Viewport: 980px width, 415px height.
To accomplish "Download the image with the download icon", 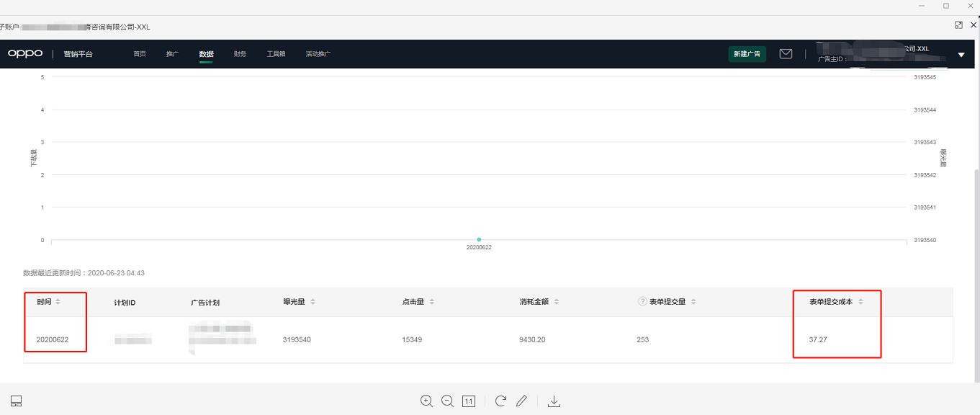I will pos(554,401).
